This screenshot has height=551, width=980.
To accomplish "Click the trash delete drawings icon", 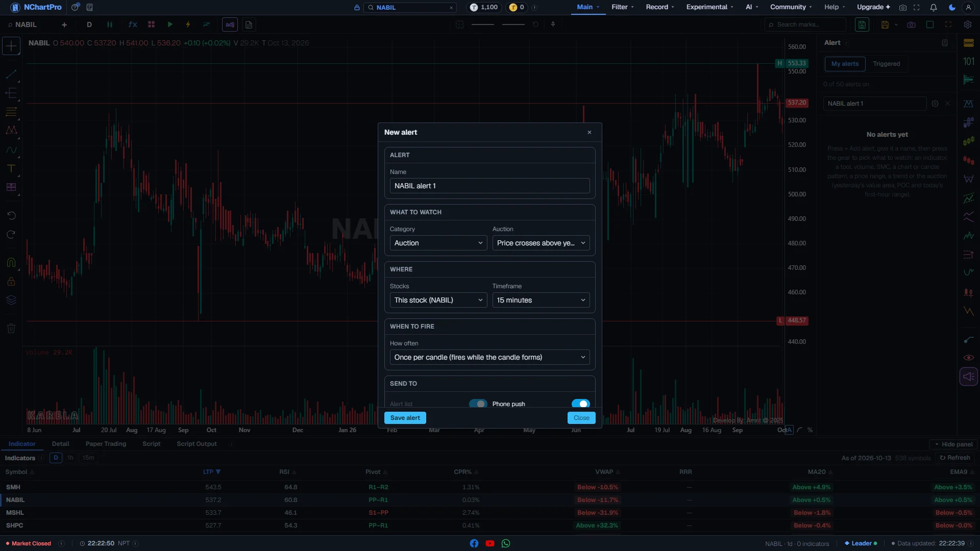I will tap(11, 328).
